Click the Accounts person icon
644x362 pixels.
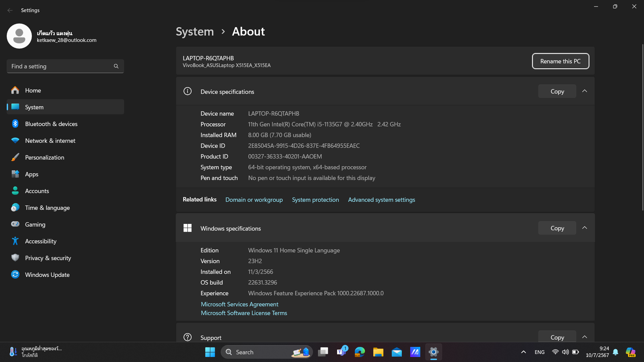point(15,191)
